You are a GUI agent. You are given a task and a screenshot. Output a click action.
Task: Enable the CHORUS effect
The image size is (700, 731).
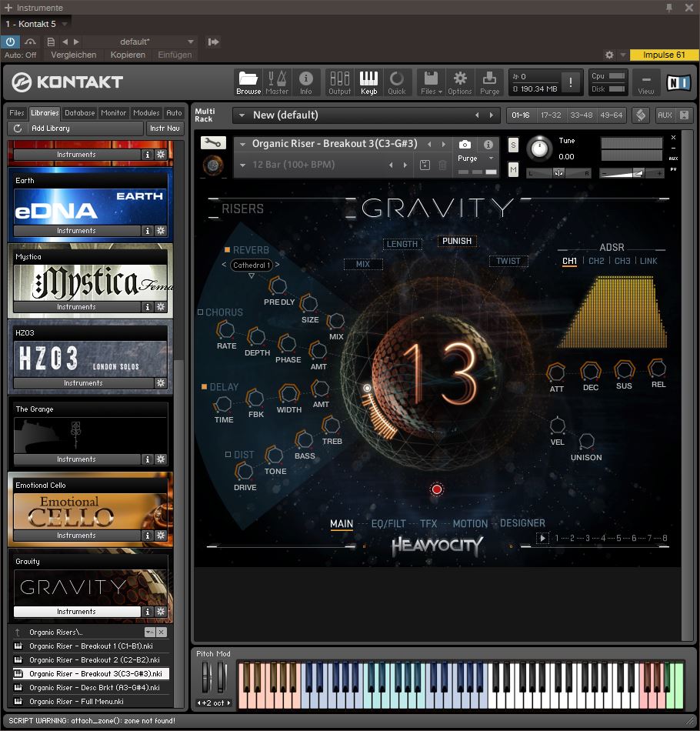[201, 312]
